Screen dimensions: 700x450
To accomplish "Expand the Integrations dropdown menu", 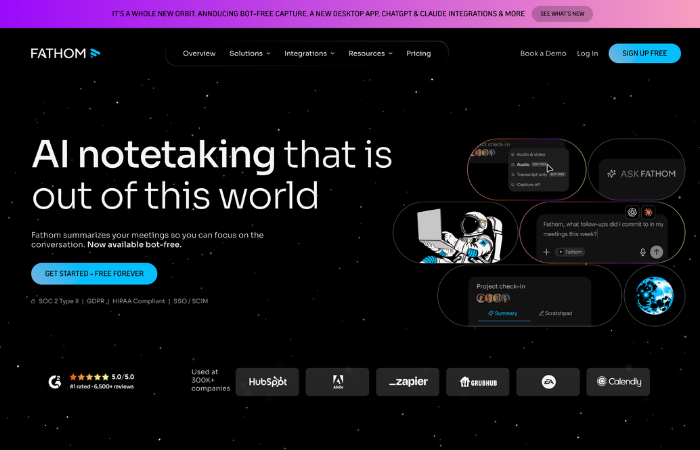I will 309,53.
